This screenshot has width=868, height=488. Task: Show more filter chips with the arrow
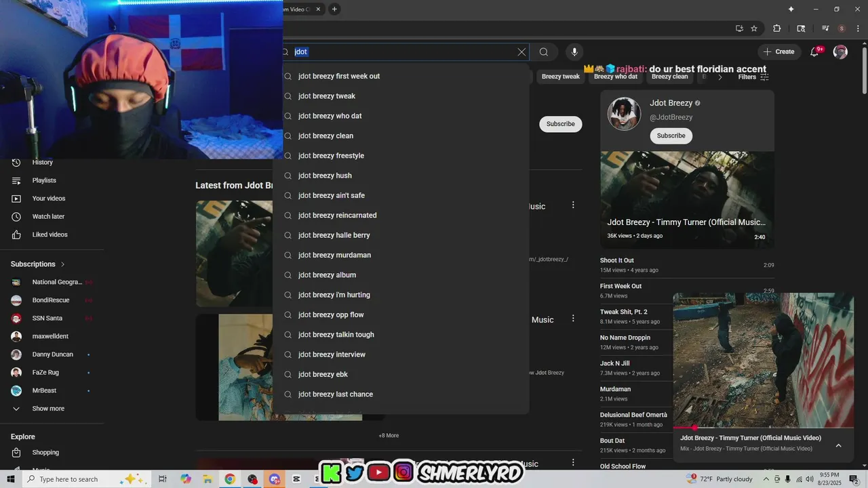719,77
